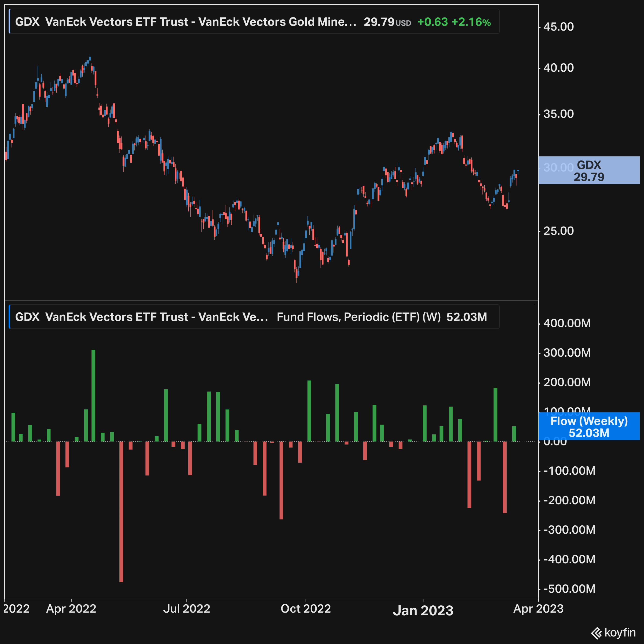Image resolution: width=644 pixels, height=644 pixels.
Task: Click the Apr 2023 time axis label
Action: coord(538,609)
